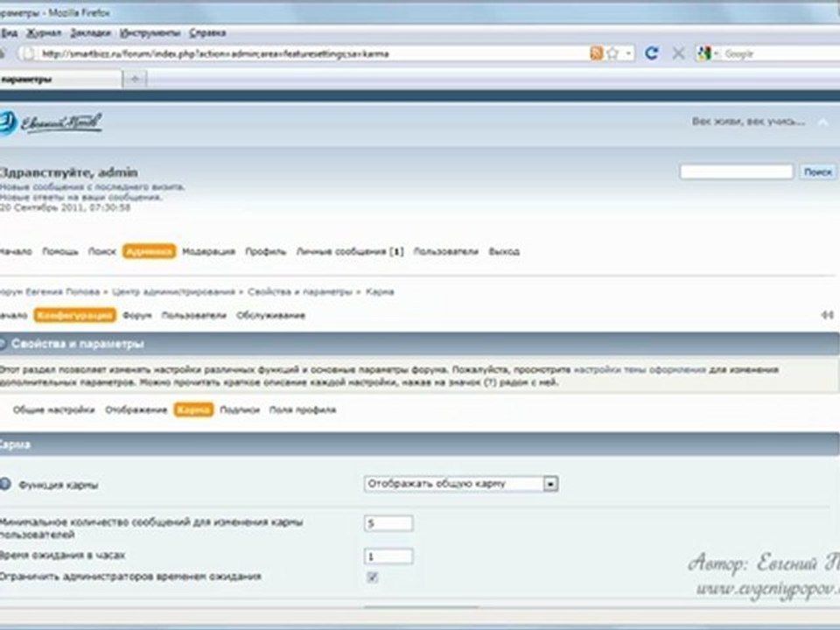Open new messages since last visit link
This screenshot has height=630, width=840.
click(92, 187)
